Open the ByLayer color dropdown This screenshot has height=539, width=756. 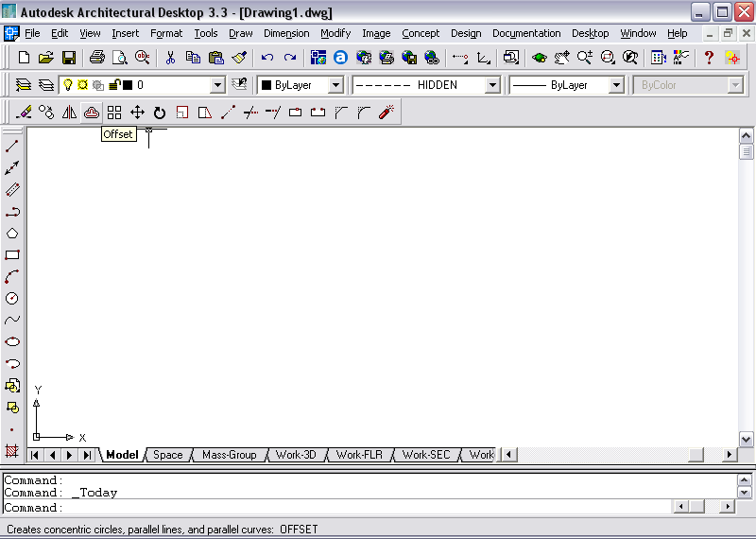336,85
